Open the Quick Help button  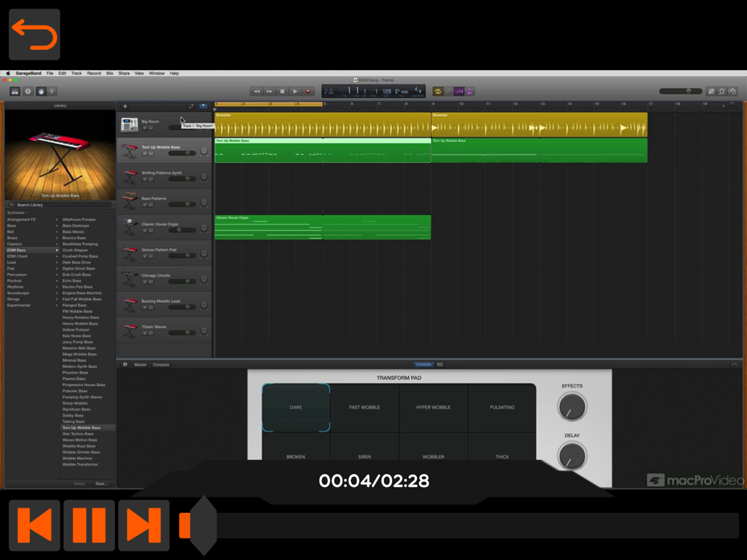coord(28,91)
